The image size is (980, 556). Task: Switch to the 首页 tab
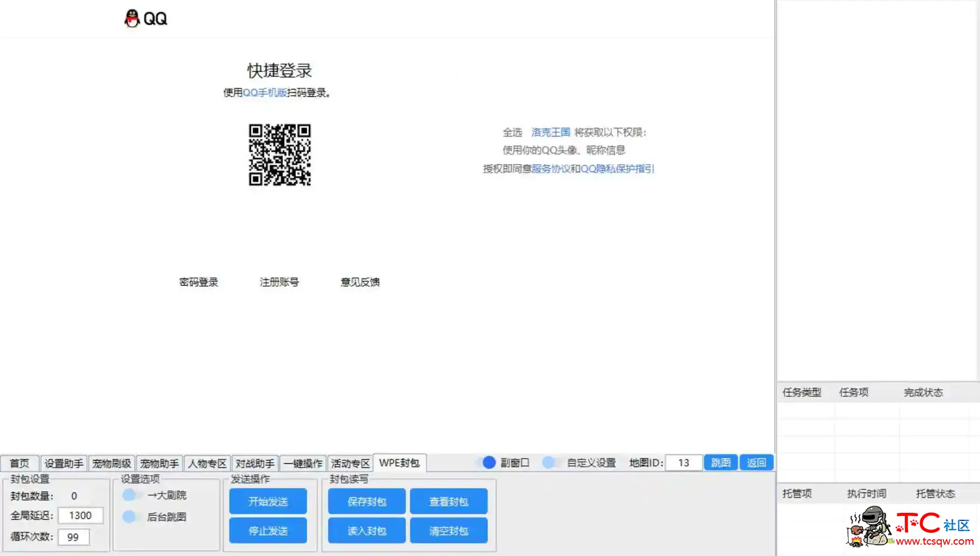coord(19,464)
